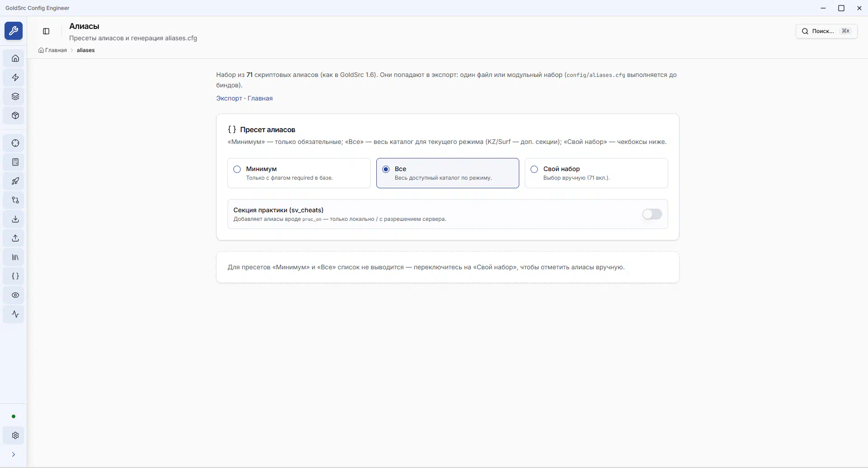Select the crosshair sidebar icon

(15, 143)
